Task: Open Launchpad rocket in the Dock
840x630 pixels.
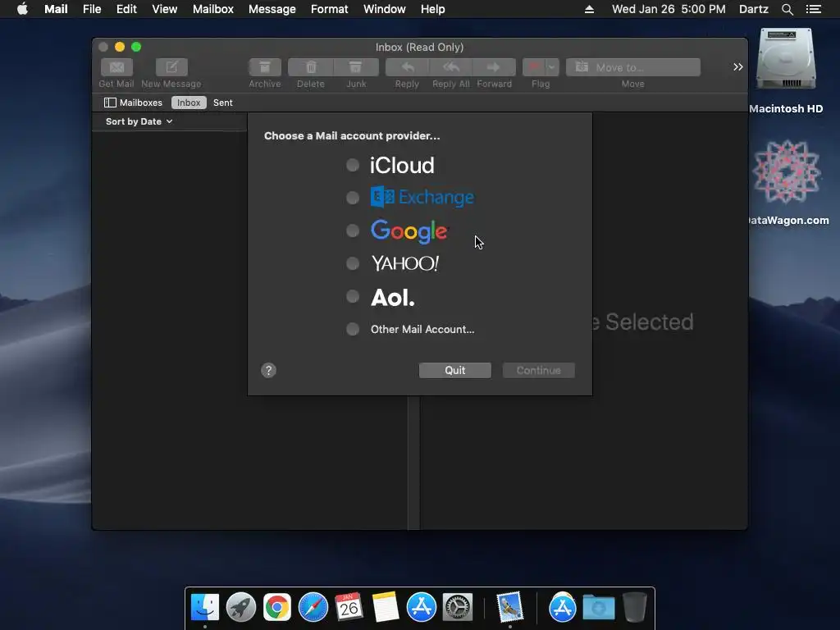Action: (241, 608)
